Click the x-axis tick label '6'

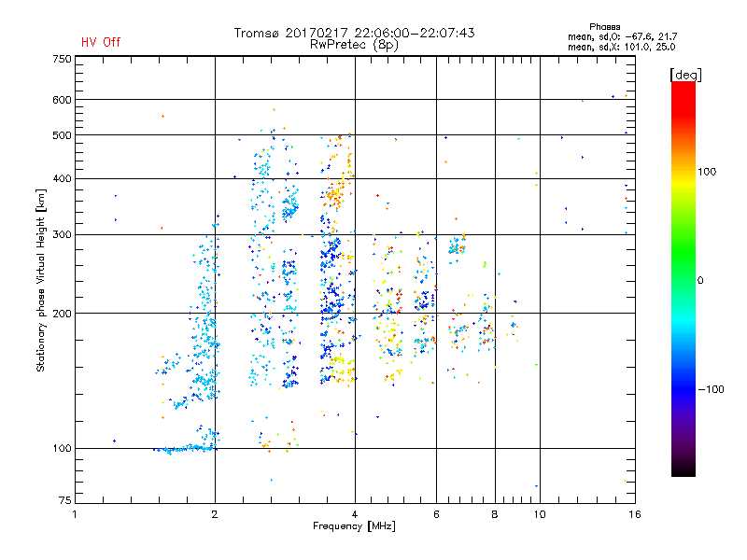click(x=436, y=514)
